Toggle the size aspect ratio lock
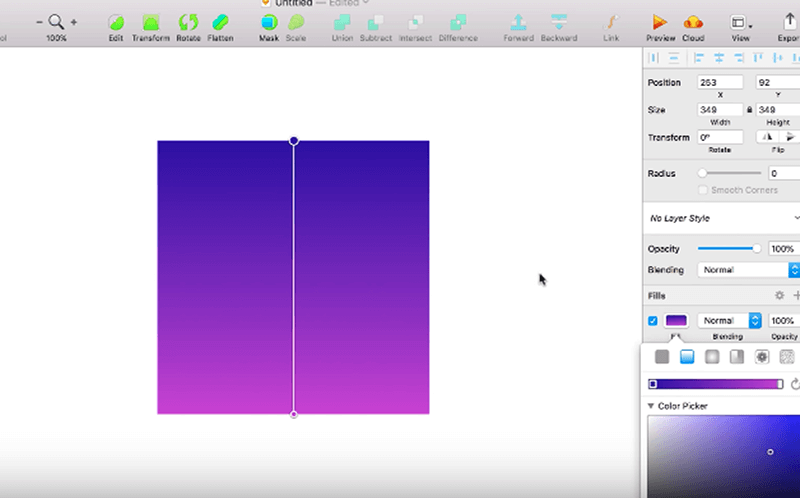 750,110
